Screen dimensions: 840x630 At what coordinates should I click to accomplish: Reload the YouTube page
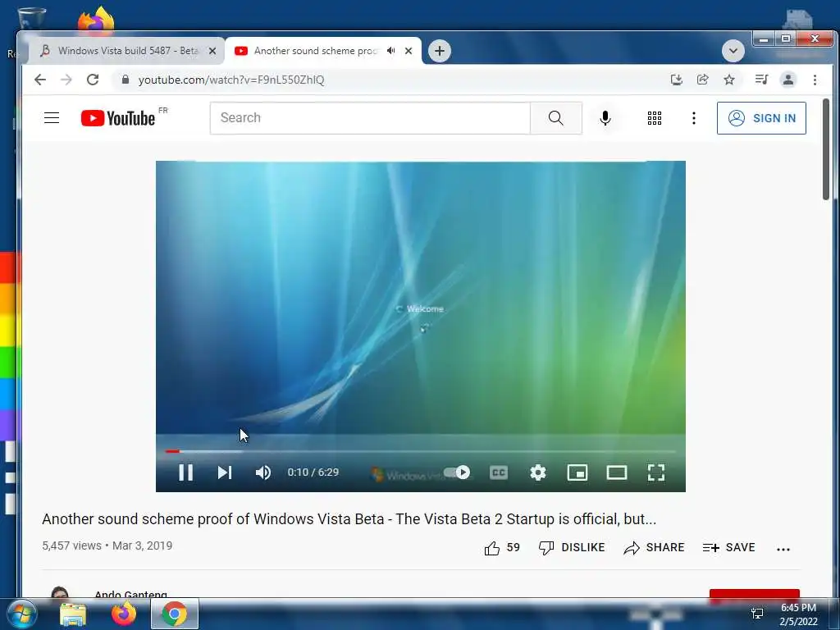(x=93, y=80)
